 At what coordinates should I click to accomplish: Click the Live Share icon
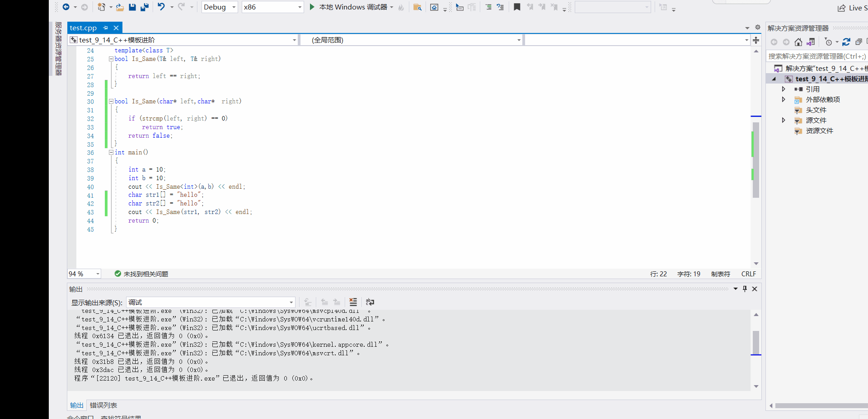(841, 8)
